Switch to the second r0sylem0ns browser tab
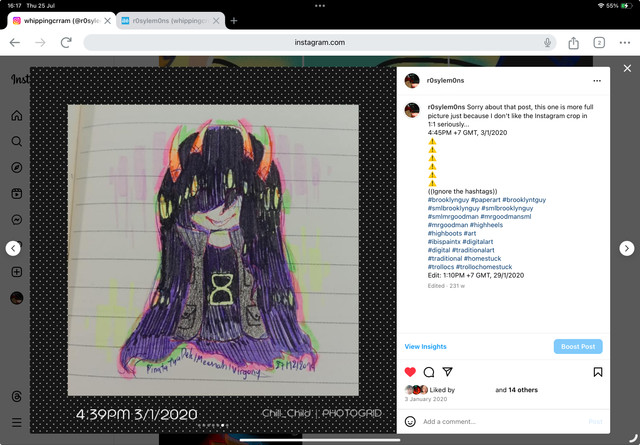Viewport: 640px width, 445px height. (169, 21)
